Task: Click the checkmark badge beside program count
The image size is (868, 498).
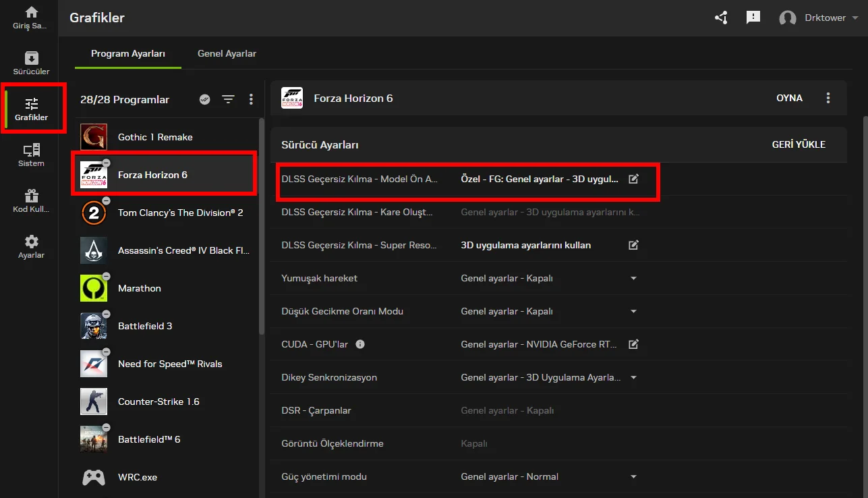Action: (x=205, y=99)
